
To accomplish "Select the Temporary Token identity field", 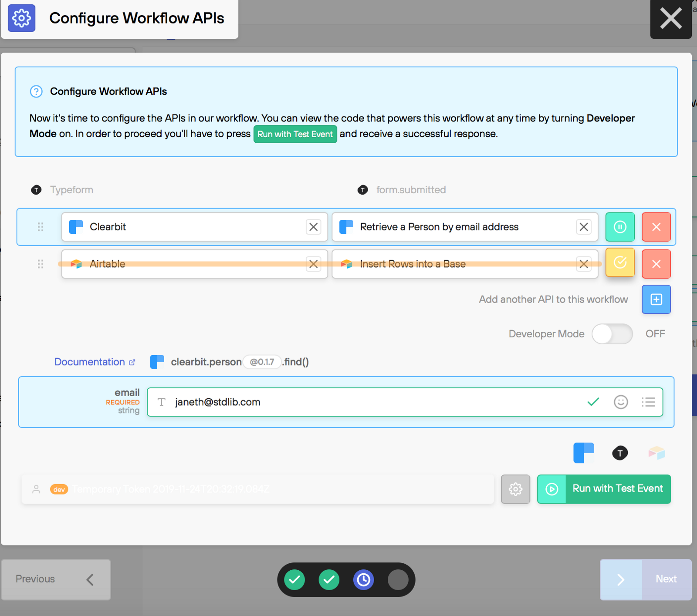I will coord(258,489).
